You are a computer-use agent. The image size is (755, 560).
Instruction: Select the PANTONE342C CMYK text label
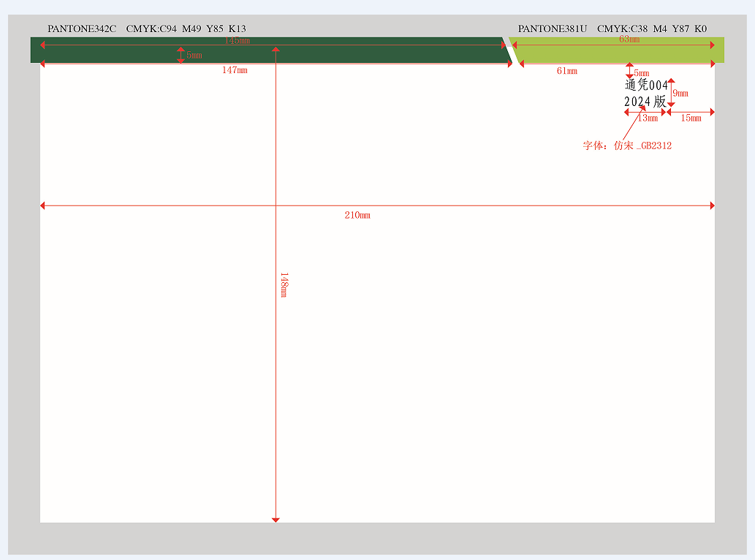pyautogui.click(x=146, y=29)
